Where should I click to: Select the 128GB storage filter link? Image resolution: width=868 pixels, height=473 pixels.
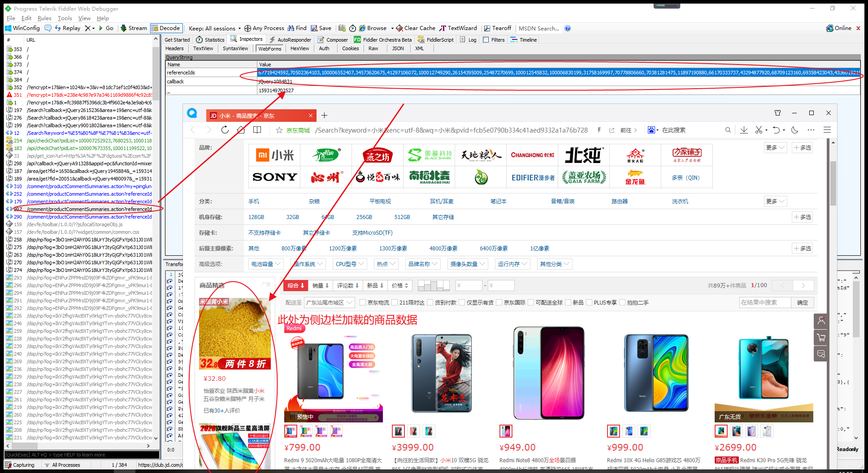pos(256,217)
